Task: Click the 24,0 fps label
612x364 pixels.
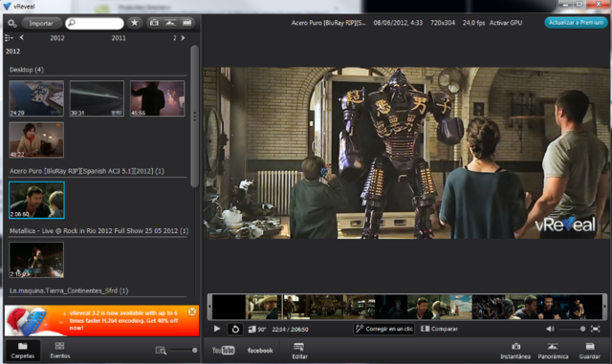Action: 473,23
